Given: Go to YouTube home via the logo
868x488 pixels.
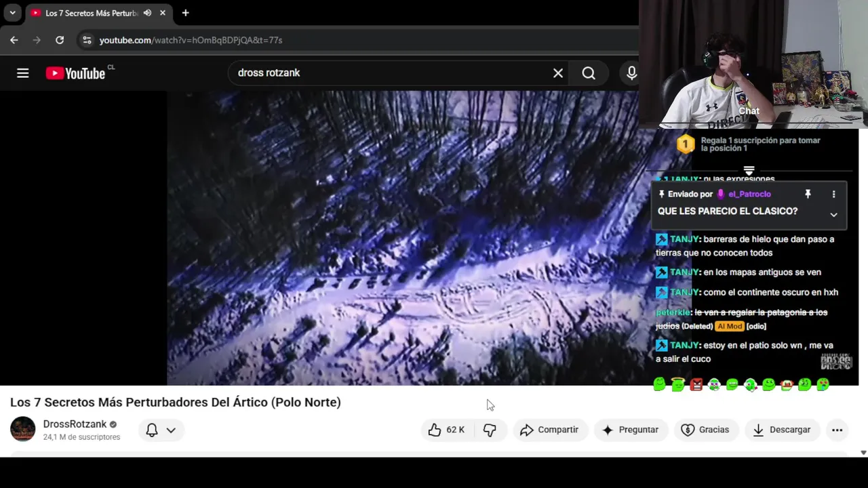Looking at the screenshot, I should pyautogui.click(x=75, y=73).
